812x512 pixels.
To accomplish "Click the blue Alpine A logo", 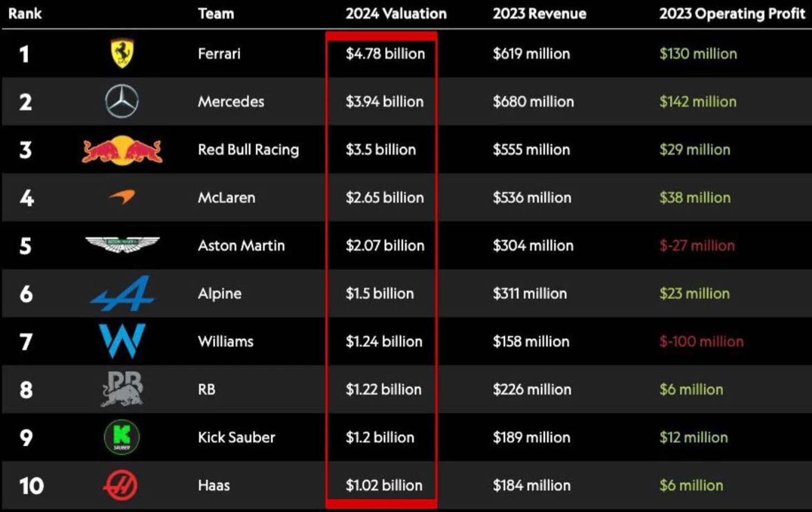I will click(x=122, y=293).
